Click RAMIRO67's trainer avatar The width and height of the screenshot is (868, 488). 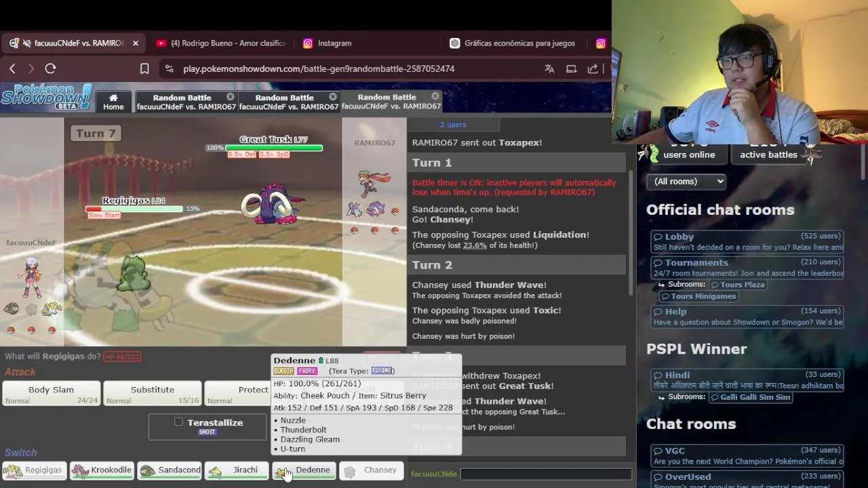click(x=374, y=184)
